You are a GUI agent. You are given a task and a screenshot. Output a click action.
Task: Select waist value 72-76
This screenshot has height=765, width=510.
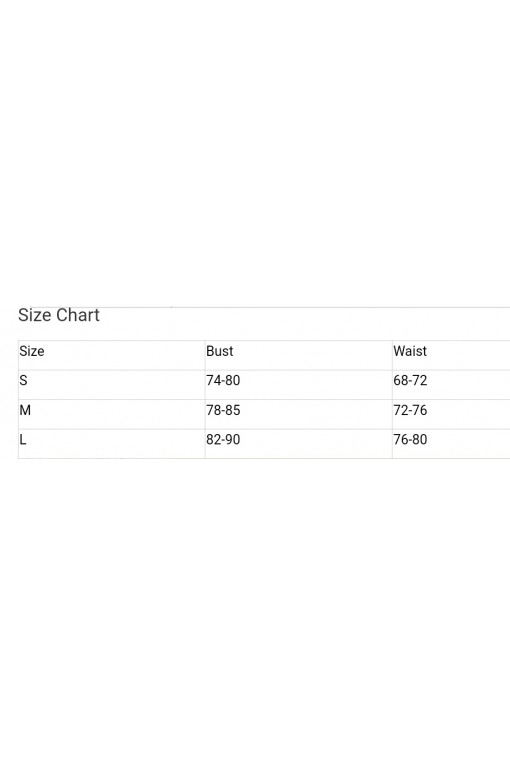pos(410,410)
